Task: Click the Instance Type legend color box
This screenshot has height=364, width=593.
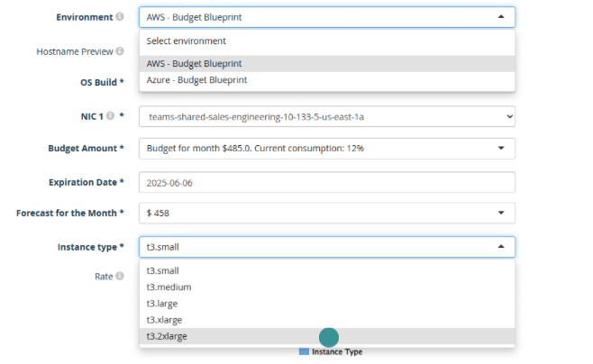Action: click(x=304, y=352)
